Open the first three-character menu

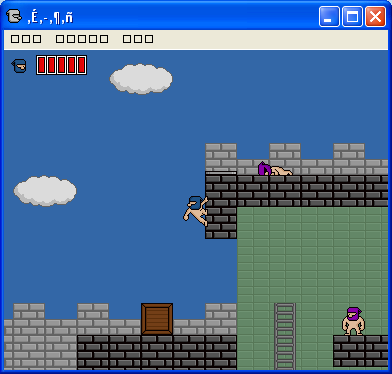point(26,39)
